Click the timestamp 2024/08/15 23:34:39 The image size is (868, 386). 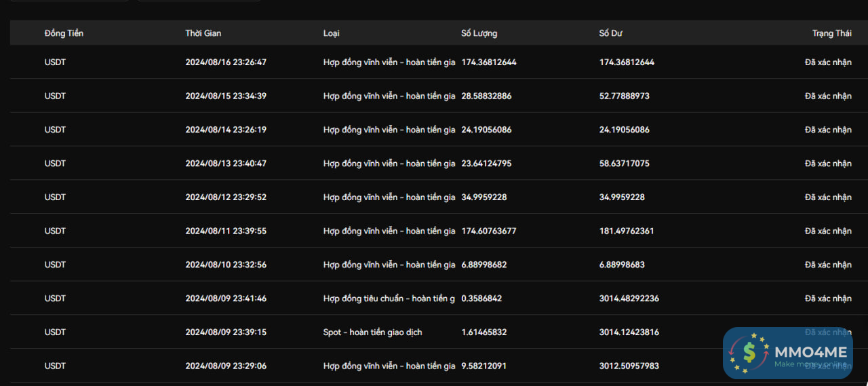pyautogui.click(x=226, y=96)
